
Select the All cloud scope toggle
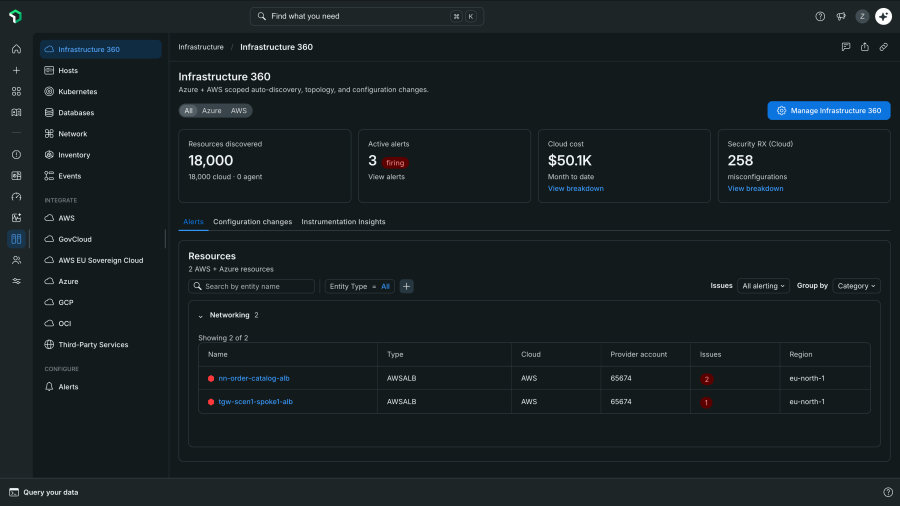(x=188, y=111)
